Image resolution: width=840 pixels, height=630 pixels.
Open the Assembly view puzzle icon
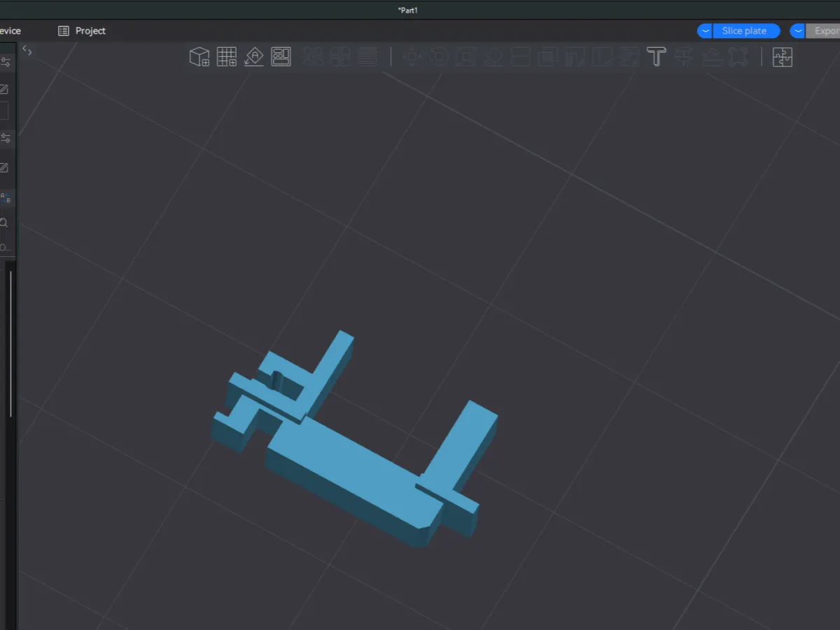tap(782, 57)
